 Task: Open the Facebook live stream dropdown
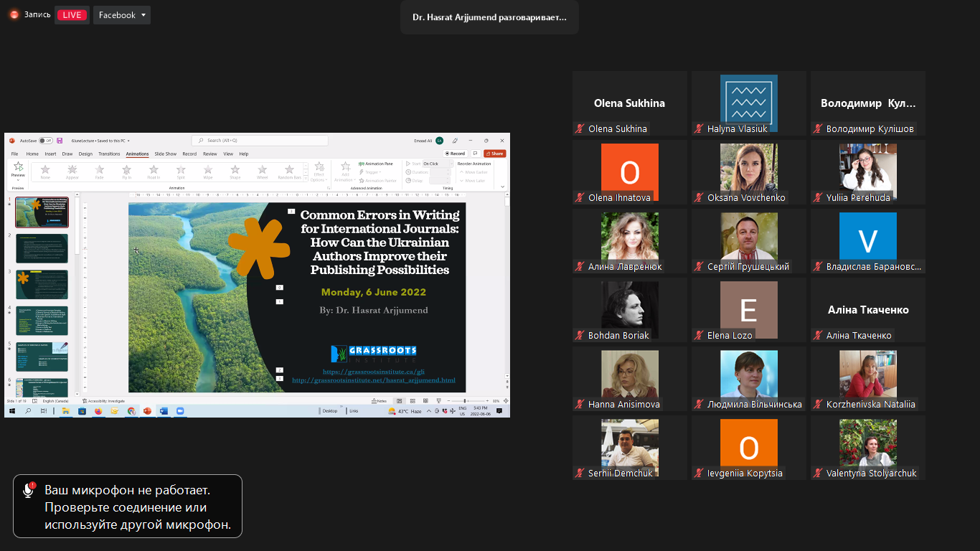coord(121,15)
